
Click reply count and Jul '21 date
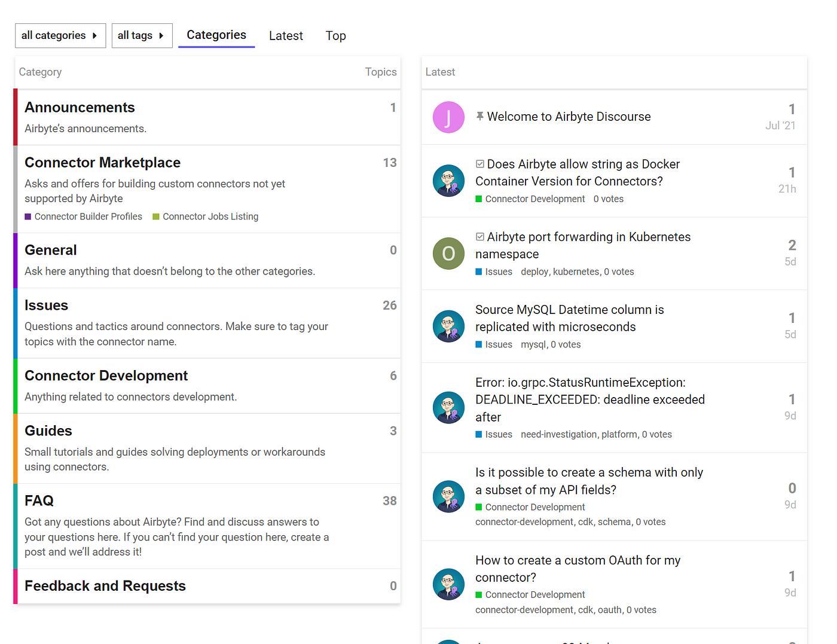(x=780, y=117)
